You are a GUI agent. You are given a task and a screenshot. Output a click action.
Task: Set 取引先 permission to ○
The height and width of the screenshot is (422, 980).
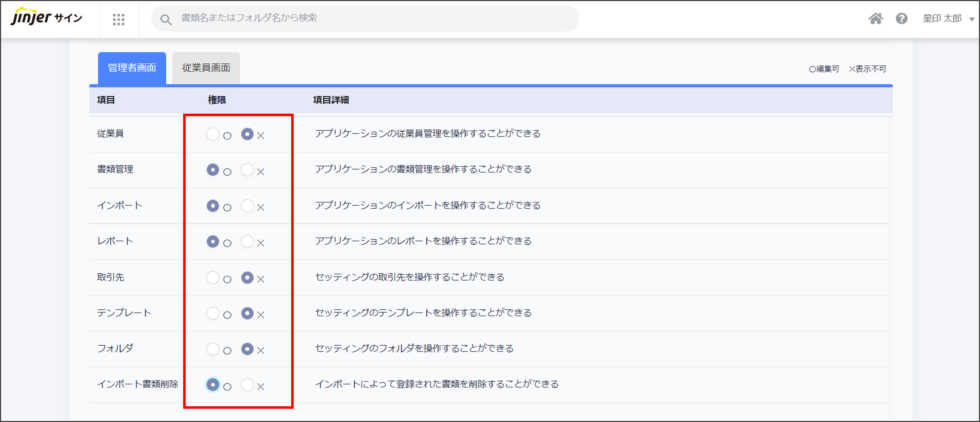click(x=213, y=278)
